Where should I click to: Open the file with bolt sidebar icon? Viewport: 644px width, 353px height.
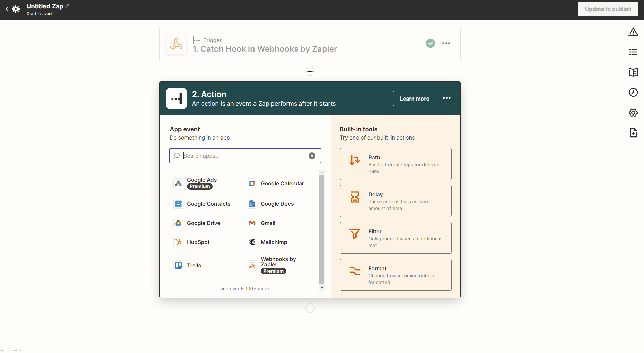(633, 133)
